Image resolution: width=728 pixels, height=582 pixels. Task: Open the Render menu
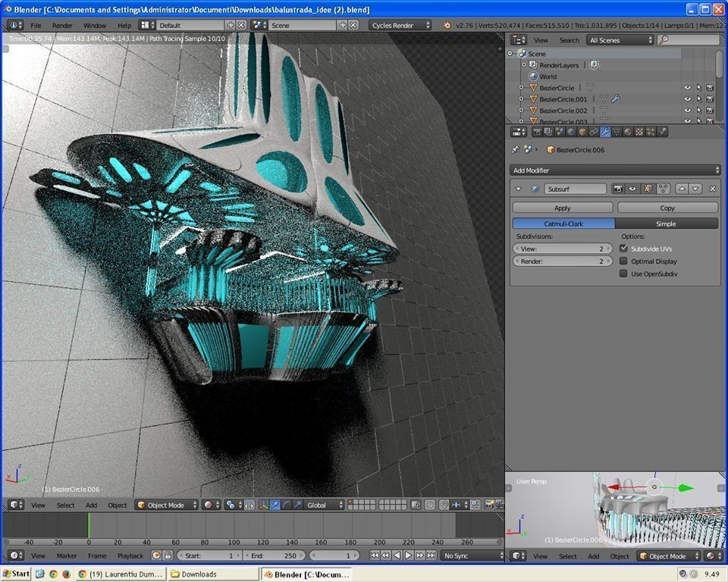point(62,26)
